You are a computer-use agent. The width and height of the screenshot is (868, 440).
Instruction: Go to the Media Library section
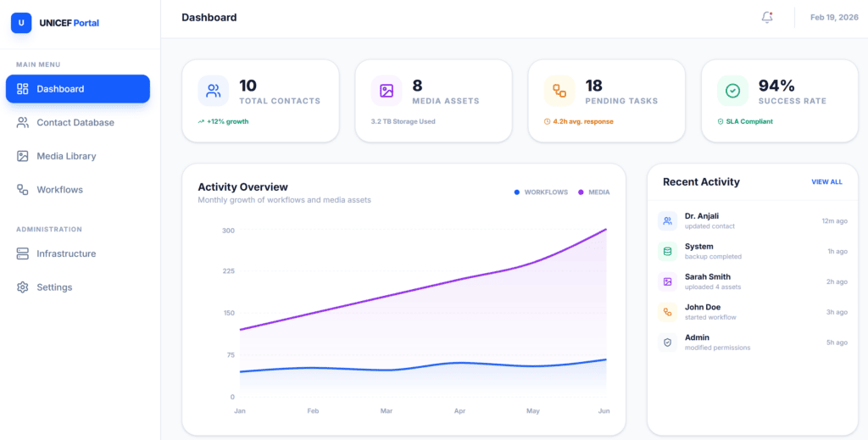[66, 156]
